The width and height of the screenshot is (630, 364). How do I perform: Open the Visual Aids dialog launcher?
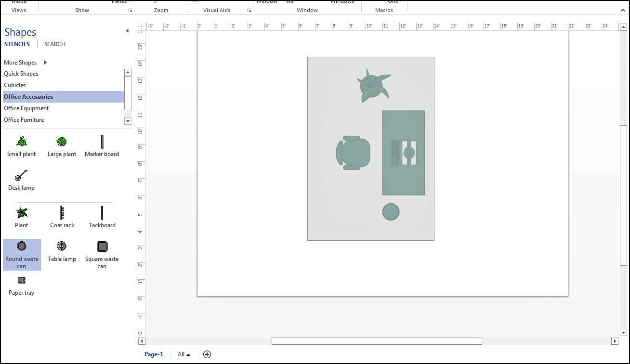[x=249, y=10]
